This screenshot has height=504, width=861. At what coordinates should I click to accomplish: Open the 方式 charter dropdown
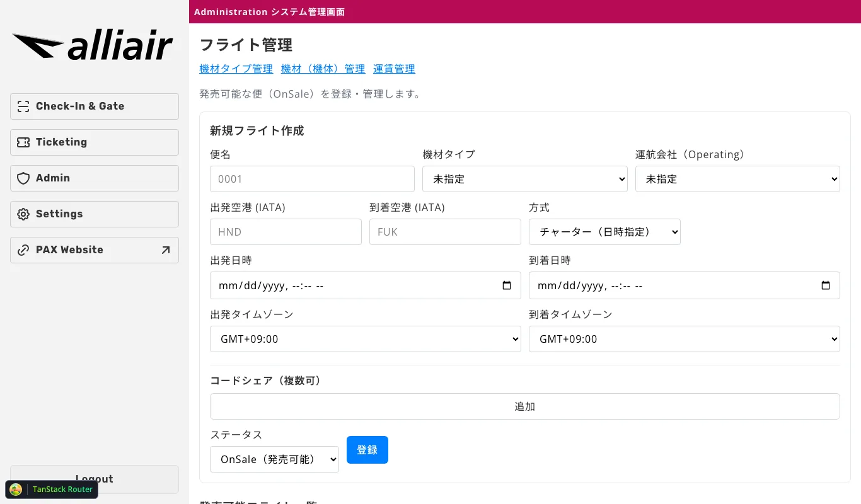604,232
